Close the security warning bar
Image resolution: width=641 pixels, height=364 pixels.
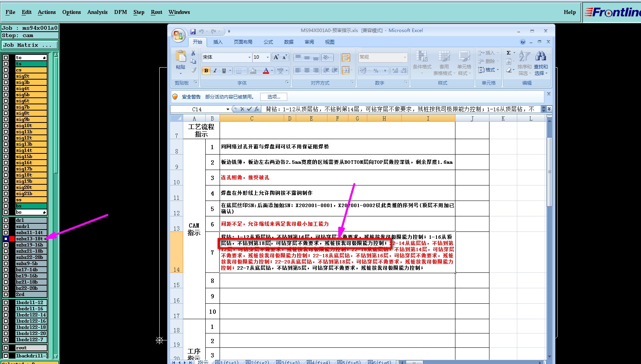(549, 94)
